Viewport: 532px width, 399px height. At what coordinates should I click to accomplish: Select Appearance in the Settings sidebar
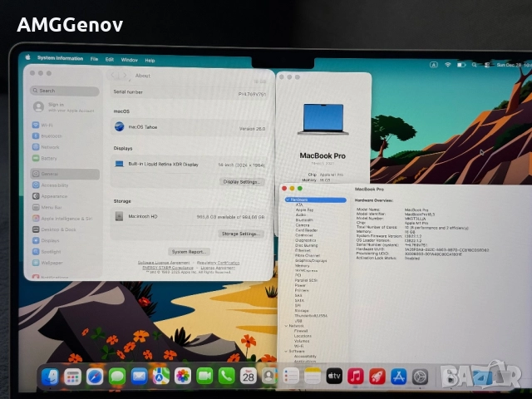50,196
